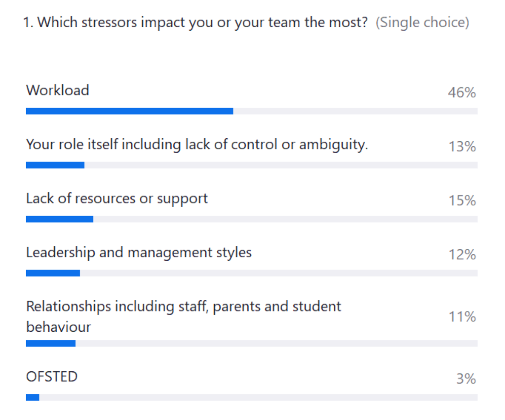Select the OFSTED poll option
505x420 pixels.
tap(52, 377)
